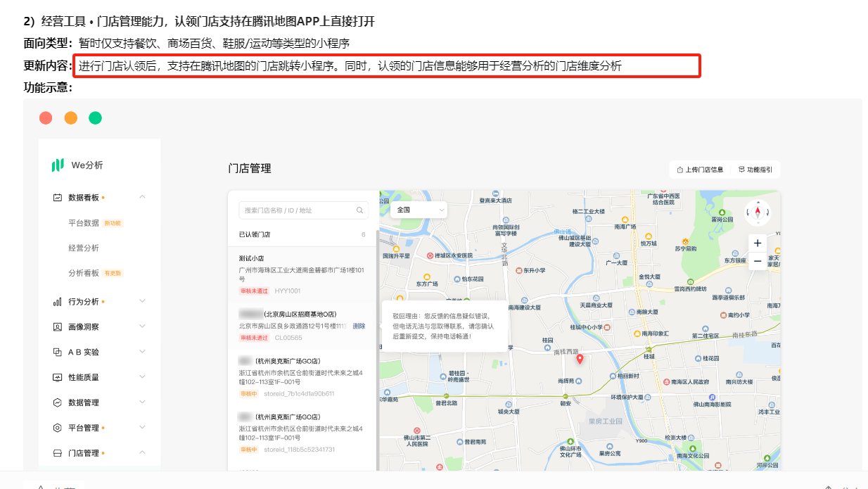
Task: Click the 功能指引 button
Action: 756,170
